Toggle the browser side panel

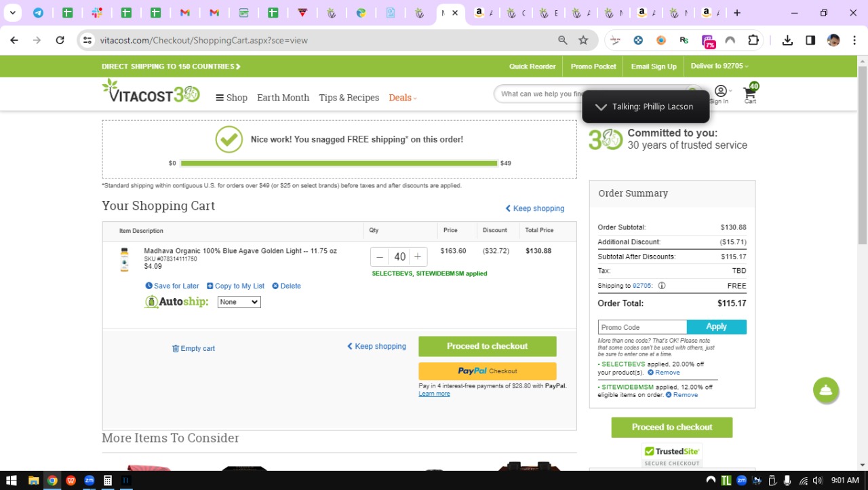coord(810,40)
